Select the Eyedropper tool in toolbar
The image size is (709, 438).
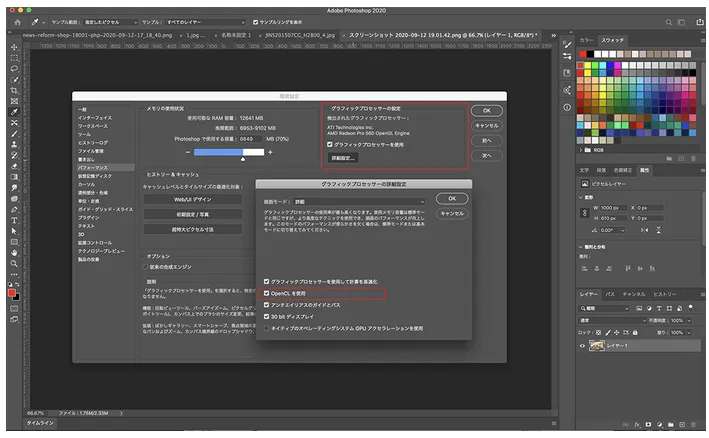click(14, 112)
